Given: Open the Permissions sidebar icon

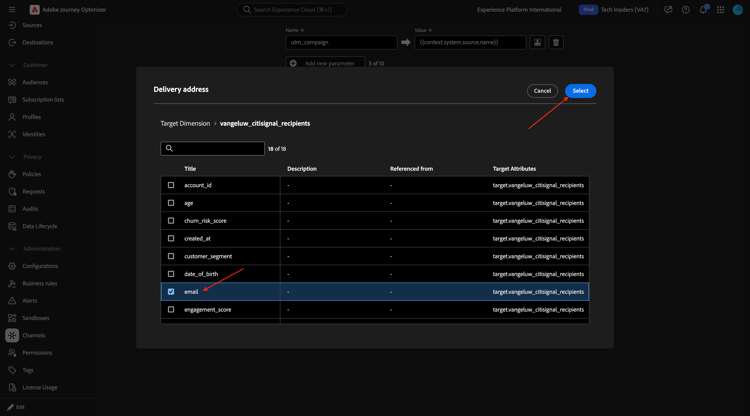Looking at the screenshot, I should point(12,353).
